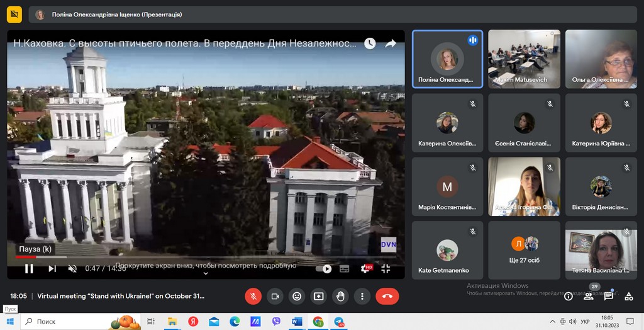Open YouTube player quality settings gear
This screenshot has height=330, width=644.
coord(365,268)
